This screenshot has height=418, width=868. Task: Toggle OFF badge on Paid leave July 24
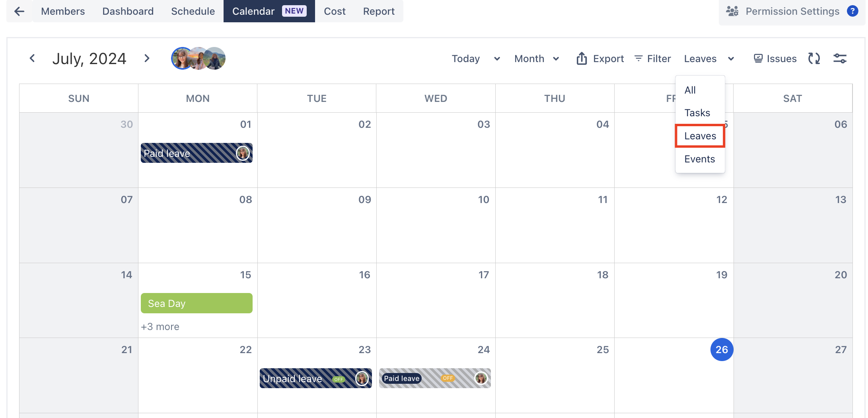tap(448, 378)
